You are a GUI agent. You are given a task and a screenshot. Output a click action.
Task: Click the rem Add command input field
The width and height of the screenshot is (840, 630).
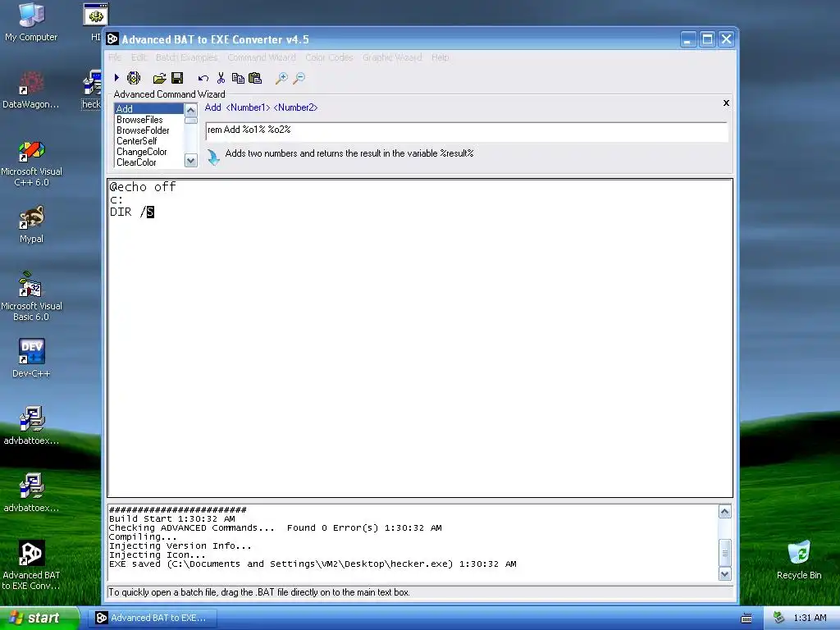tap(467, 130)
